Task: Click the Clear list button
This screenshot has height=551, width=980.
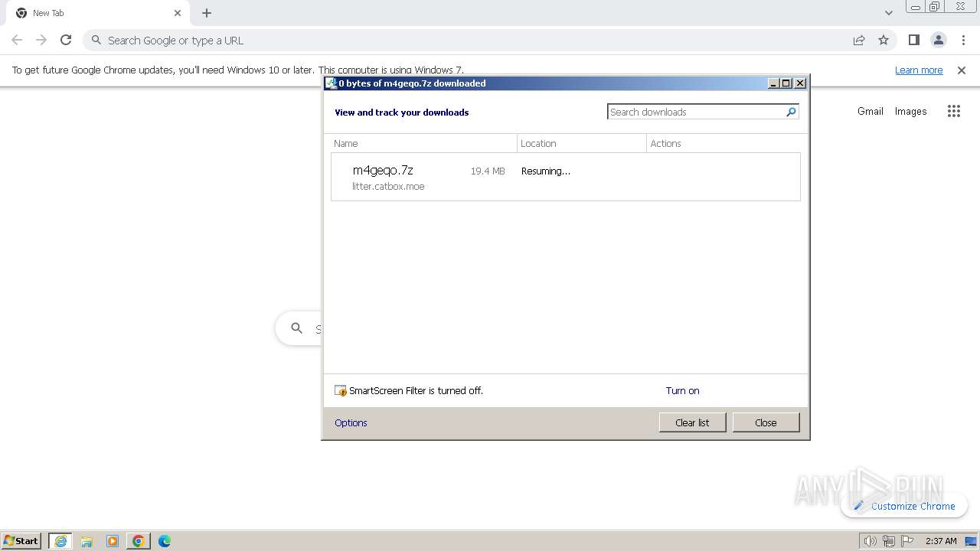Action: [x=692, y=422]
